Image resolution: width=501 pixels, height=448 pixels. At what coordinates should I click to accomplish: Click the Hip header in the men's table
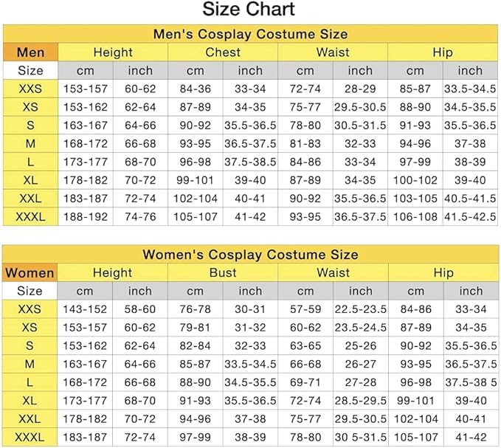pyautogui.click(x=443, y=52)
